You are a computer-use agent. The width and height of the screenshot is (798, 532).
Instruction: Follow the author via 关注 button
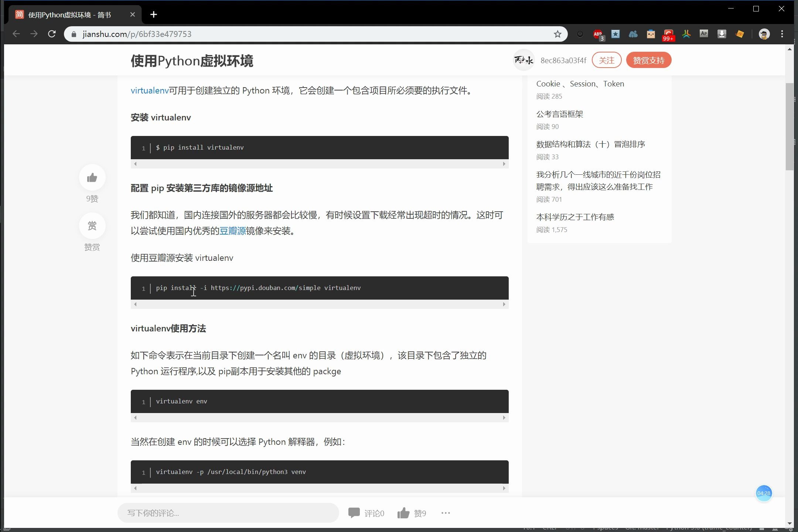point(607,60)
